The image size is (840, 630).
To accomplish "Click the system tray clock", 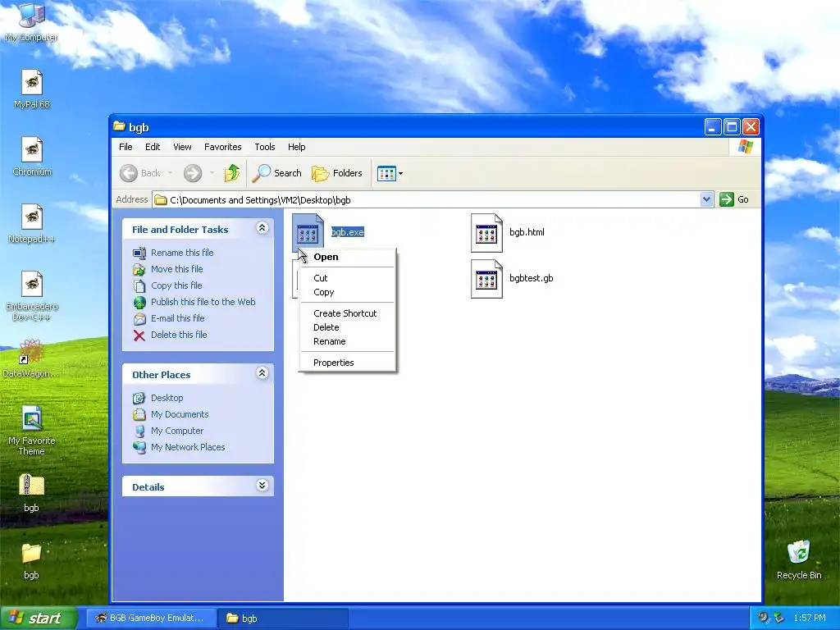I will click(x=810, y=619).
